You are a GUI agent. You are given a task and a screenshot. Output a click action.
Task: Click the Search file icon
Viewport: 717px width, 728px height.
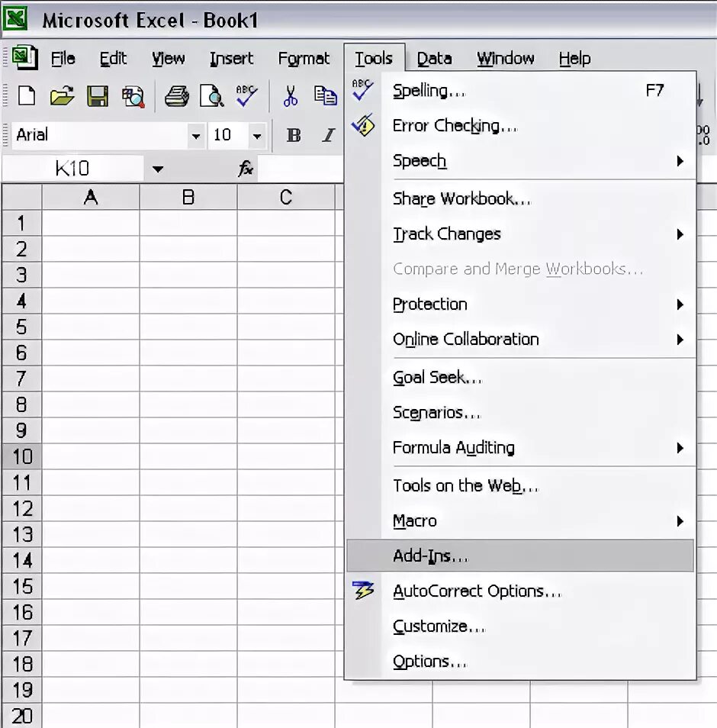(133, 97)
